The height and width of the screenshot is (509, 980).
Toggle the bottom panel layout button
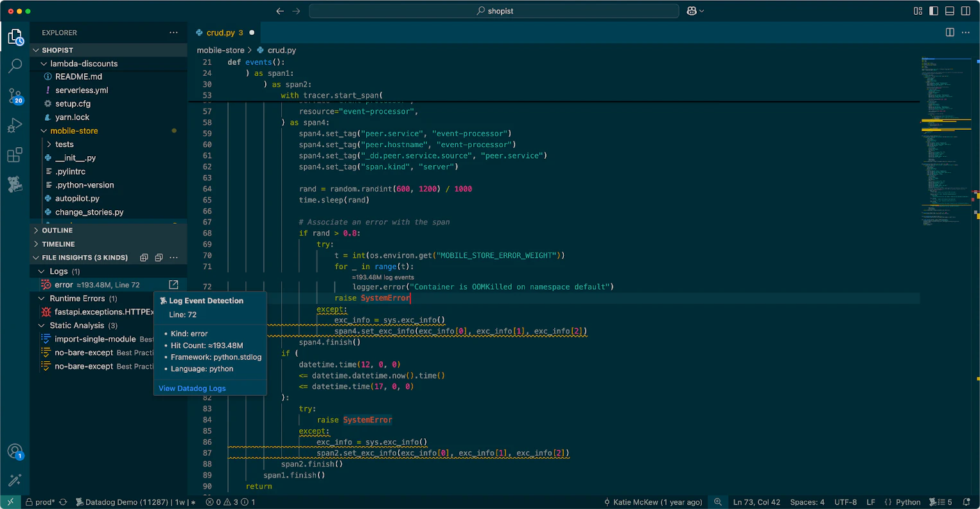click(950, 11)
